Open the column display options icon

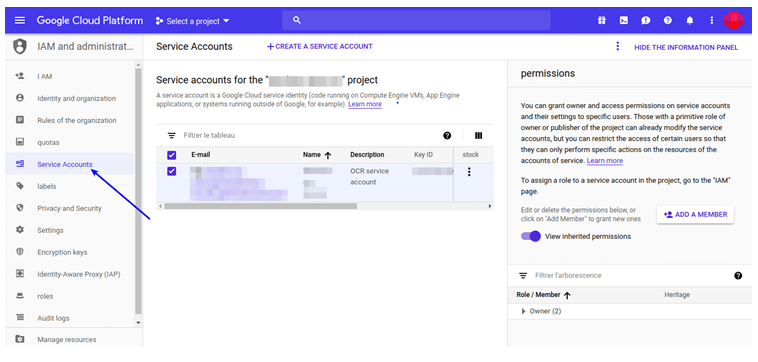pyautogui.click(x=479, y=136)
